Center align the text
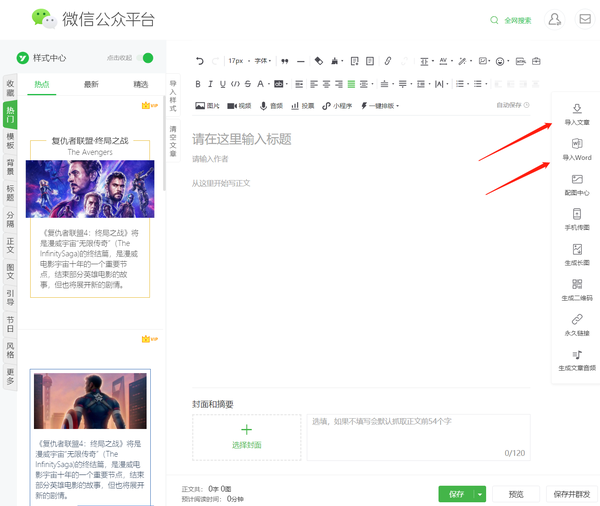The width and height of the screenshot is (600, 506). (x=326, y=84)
